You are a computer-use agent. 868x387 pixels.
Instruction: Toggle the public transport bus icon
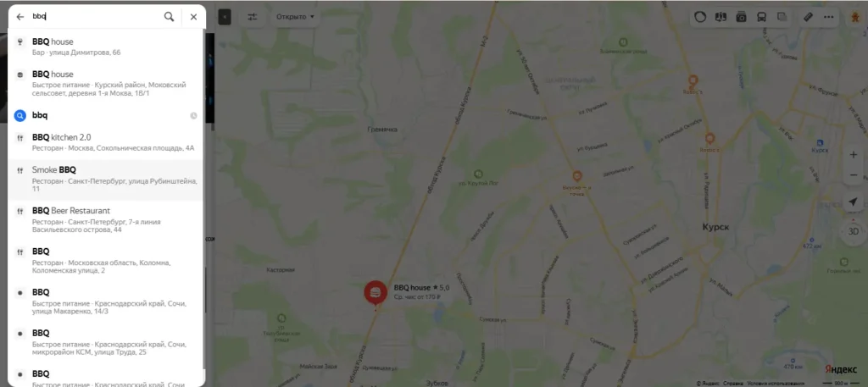click(762, 17)
